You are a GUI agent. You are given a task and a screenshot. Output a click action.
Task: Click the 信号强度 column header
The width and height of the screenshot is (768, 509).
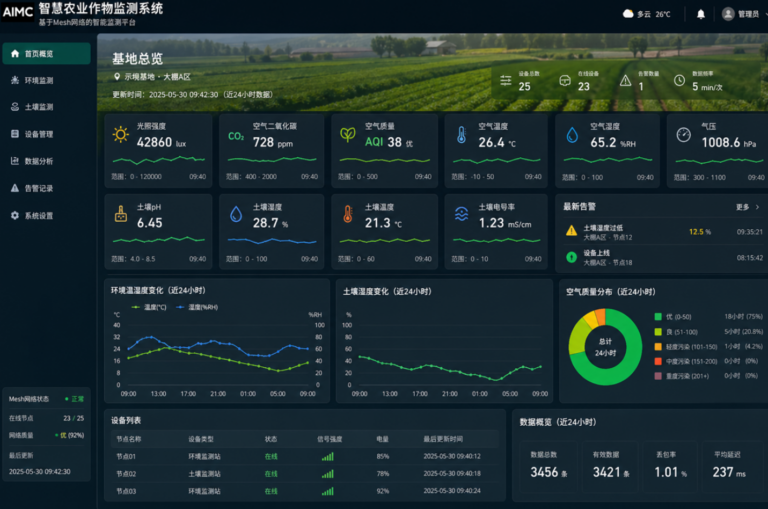[x=330, y=439]
